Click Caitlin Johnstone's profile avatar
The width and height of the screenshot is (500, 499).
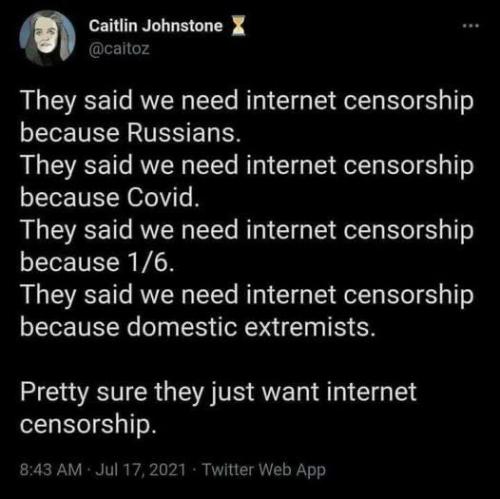tap(47, 37)
